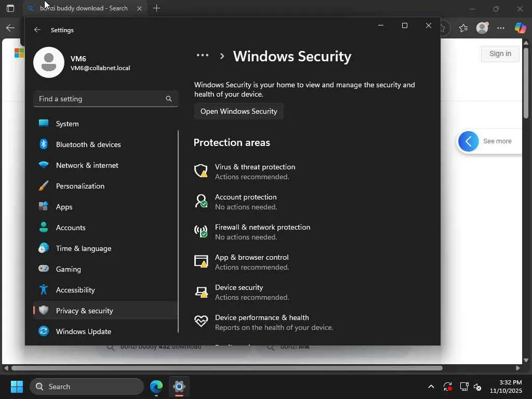
Task: Click the Privacy & security shield icon
Action: (x=44, y=310)
